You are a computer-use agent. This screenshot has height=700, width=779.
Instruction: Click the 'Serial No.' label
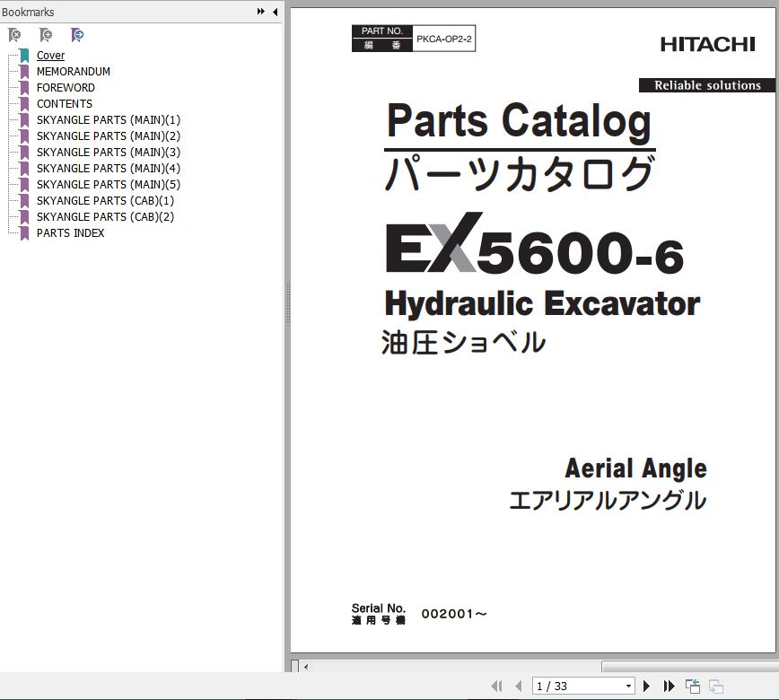pos(379,608)
